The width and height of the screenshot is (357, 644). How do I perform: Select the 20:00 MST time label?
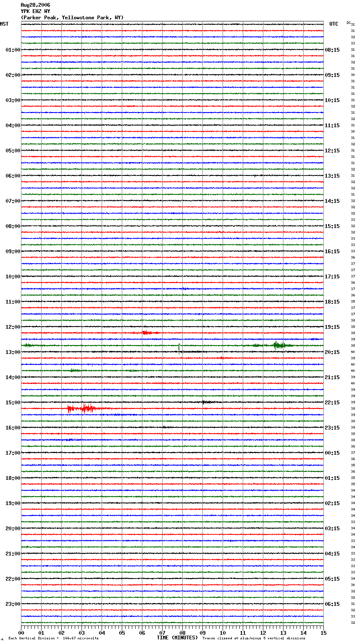13,529
